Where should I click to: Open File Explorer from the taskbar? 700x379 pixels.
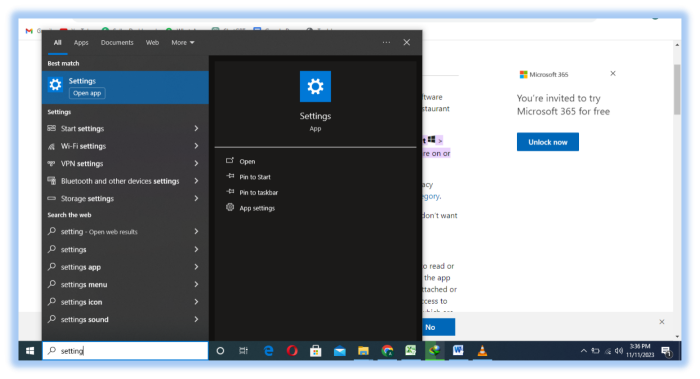[x=363, y=351]
